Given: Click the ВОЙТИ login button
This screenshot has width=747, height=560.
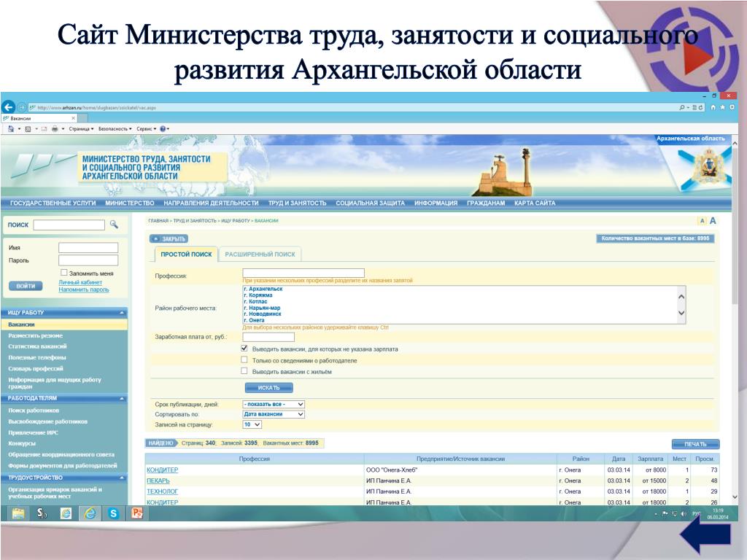Looking at the screenshot, I should tap(26, 286).
